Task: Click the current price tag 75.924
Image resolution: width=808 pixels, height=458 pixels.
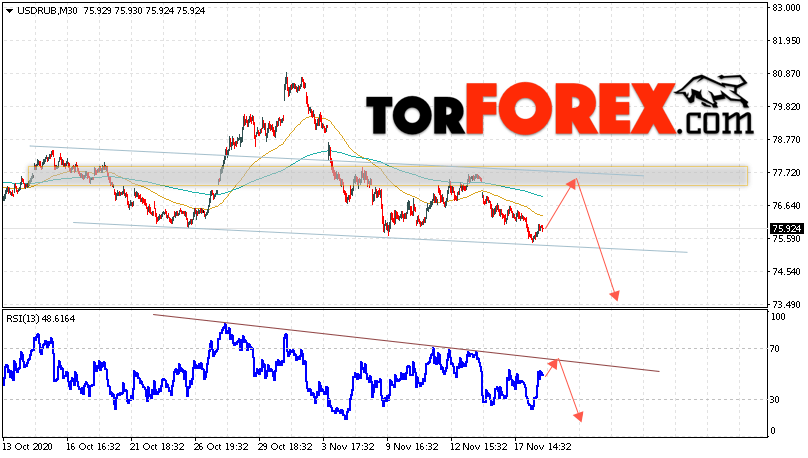Action: click(786, 228)
